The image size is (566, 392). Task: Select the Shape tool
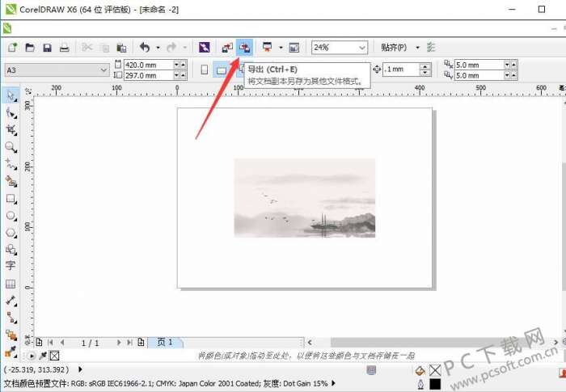pyautogui.click(x=11, y=113)
